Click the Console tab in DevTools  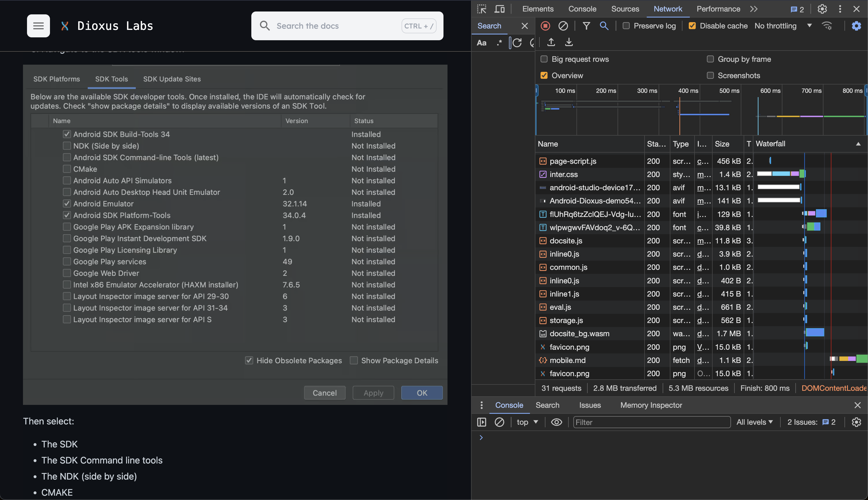point(581,9)
